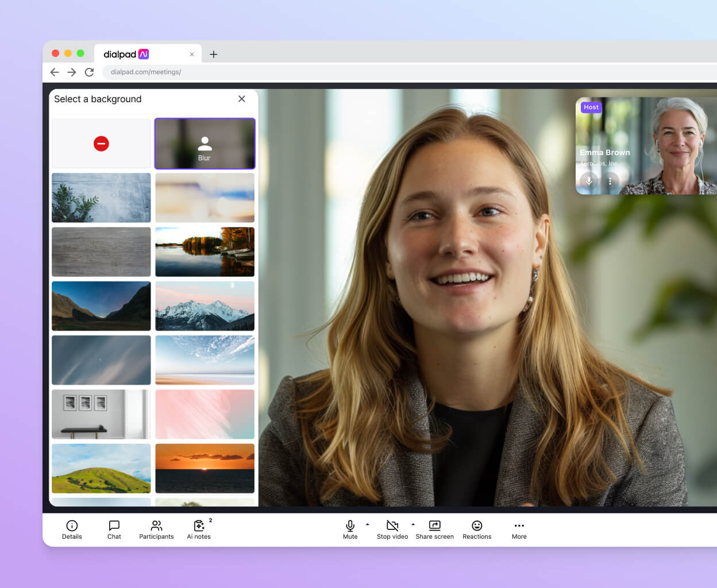Select the pink pastel background
This screenshot has height=588, width=717.
(205, 414)
